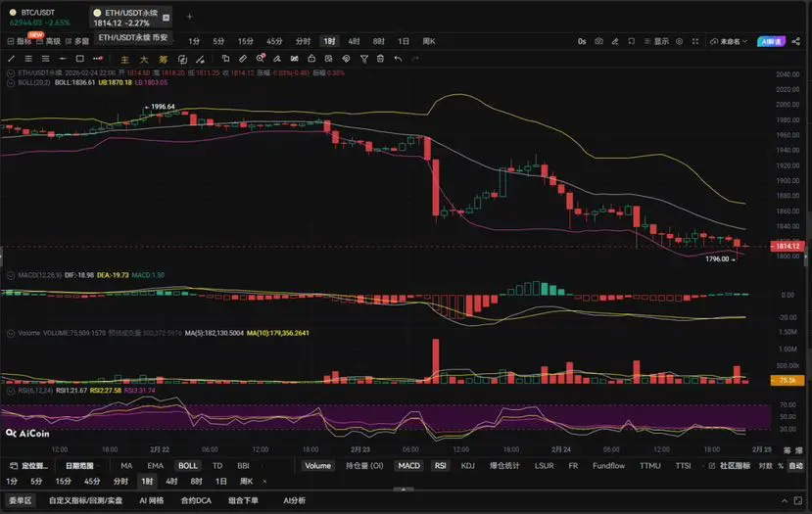Toggle the KDJ sub-indicator
Screen dimensions: 812x514
tap(467, 466)
